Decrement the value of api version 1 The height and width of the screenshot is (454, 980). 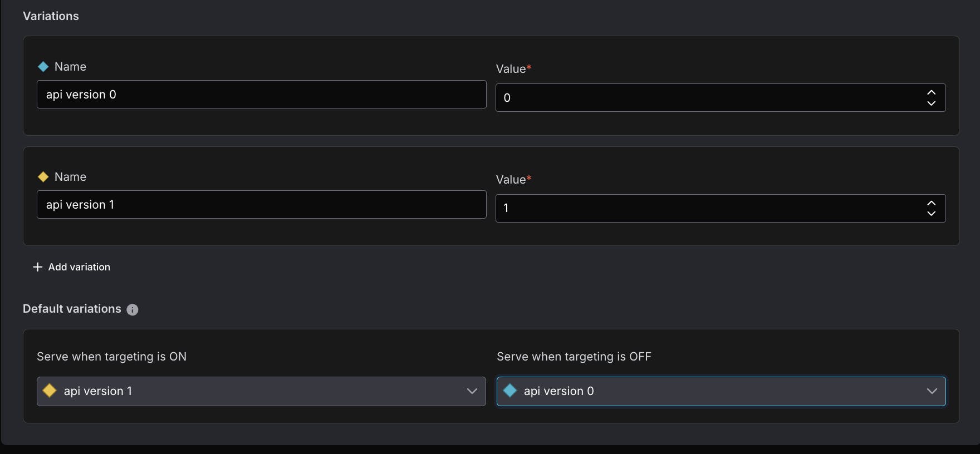tap(931, 213)
